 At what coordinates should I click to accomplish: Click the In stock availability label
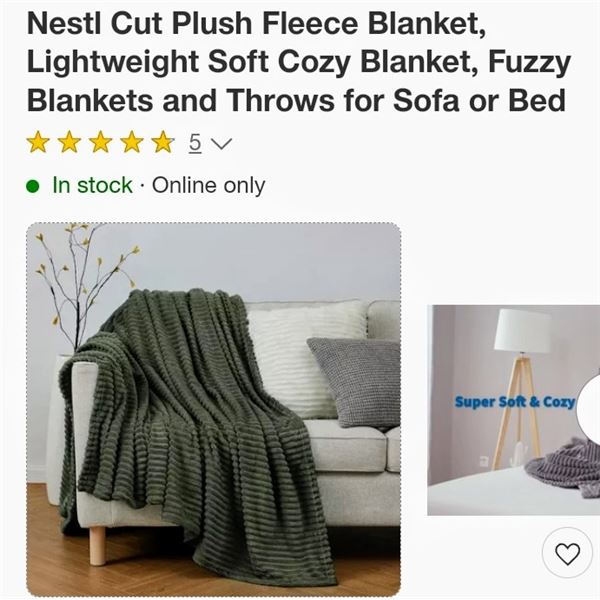92,185
